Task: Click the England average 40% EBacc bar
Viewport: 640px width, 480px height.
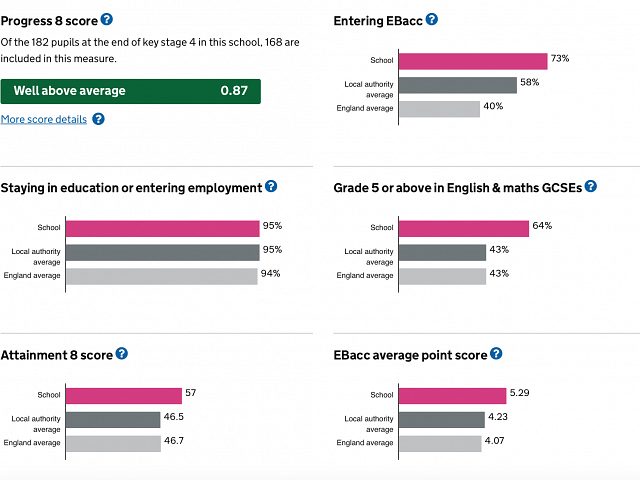Action: tap(439, 108)
